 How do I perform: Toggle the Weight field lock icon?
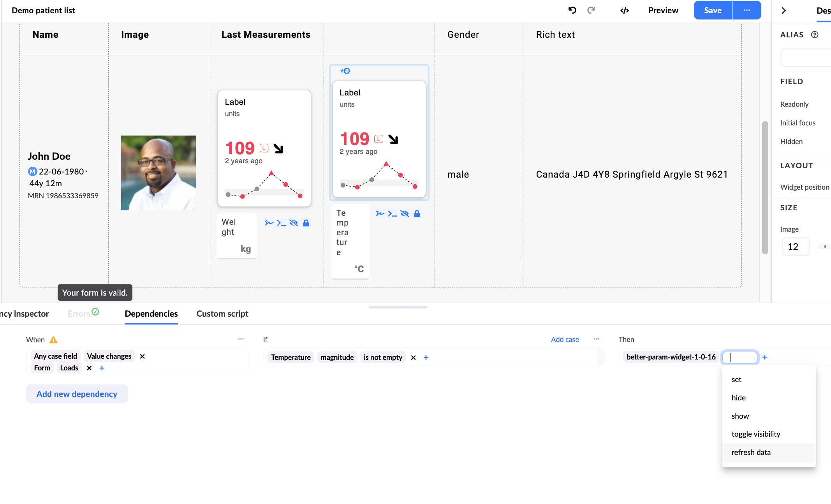coord(306,223)
